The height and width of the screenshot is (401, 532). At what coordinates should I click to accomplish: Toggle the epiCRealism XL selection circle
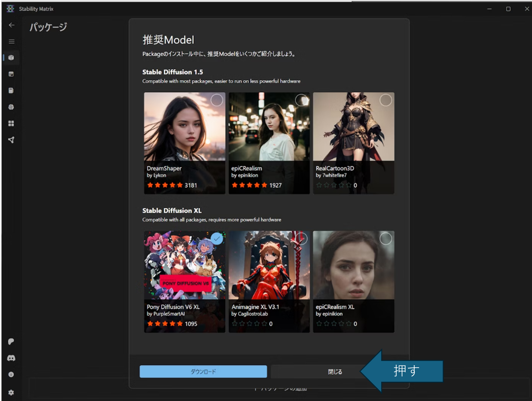point(386,239)
